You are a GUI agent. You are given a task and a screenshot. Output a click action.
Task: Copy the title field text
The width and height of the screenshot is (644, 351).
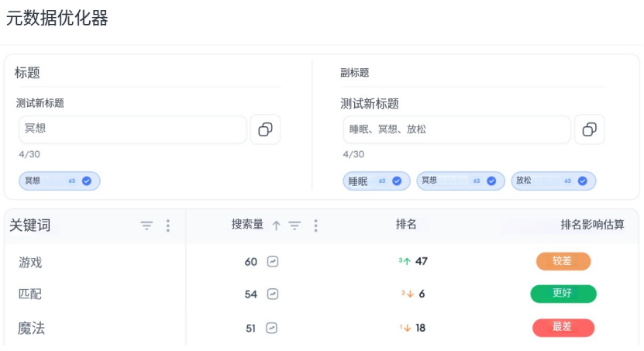coord(265,129)
